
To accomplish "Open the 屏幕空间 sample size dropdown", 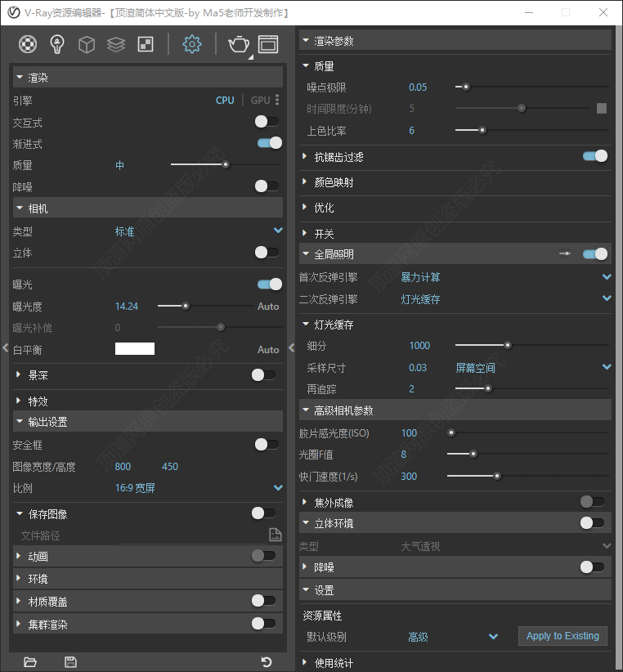I will click(607, 367).
